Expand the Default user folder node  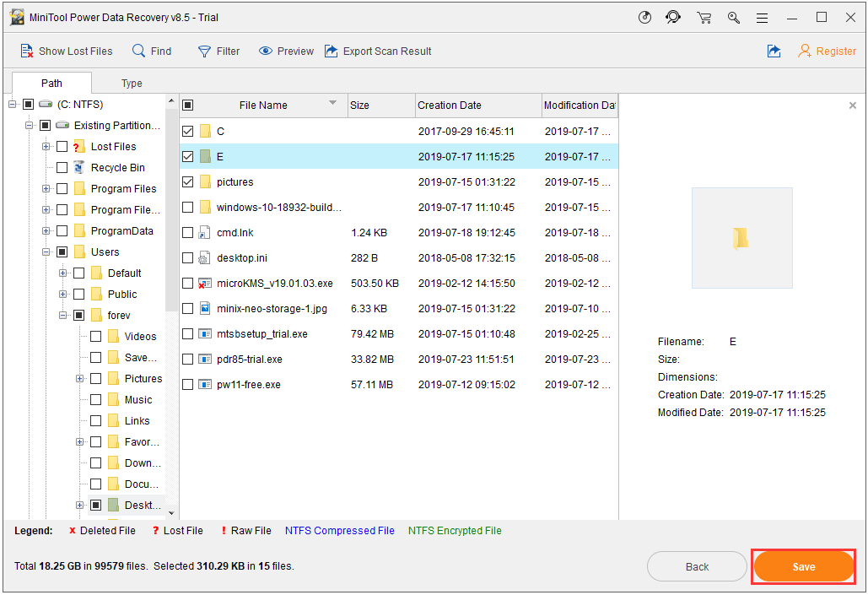click(x=62, y=273)
